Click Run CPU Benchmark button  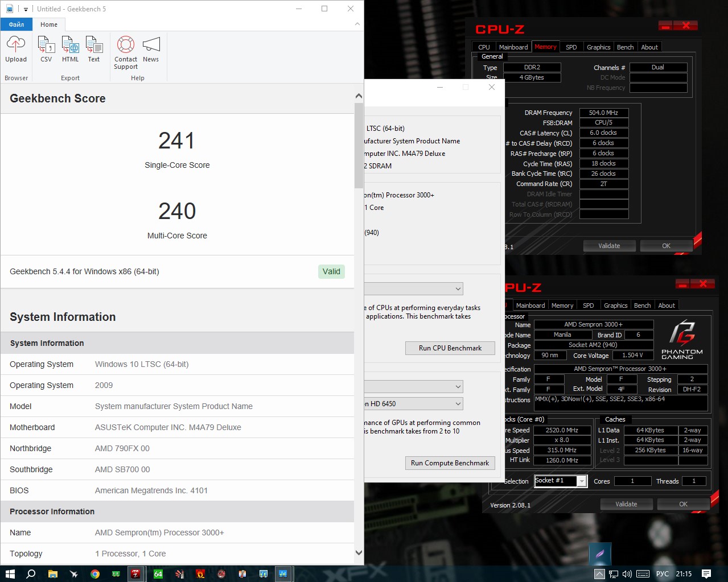[450, 348]
